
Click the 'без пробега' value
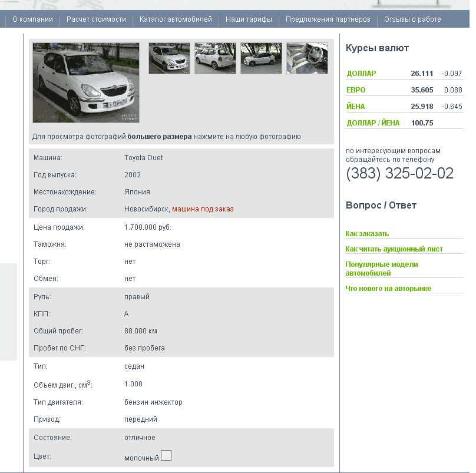pyautogui.click(x=144, y=348)
